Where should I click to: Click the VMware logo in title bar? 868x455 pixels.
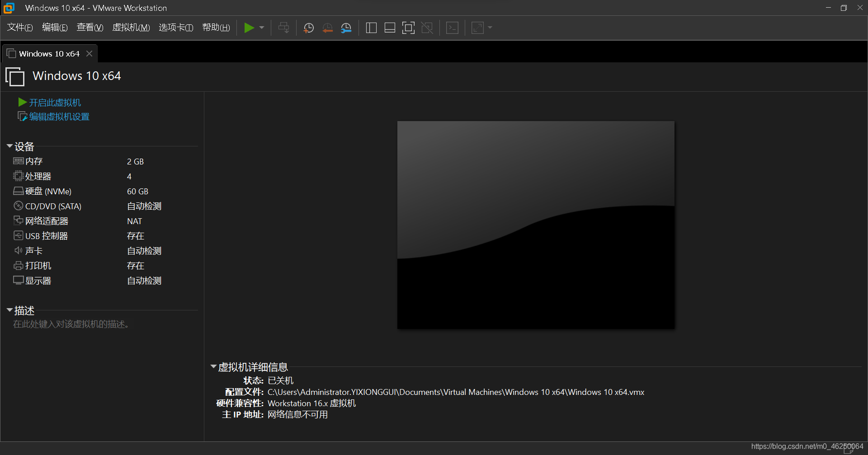click(x=9, y=8)
